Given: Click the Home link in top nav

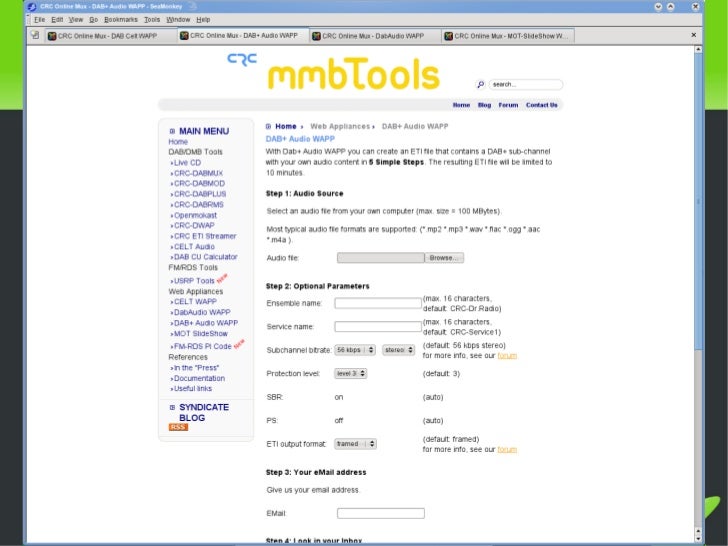Looking at the screenshot, I should coord(461,105).
